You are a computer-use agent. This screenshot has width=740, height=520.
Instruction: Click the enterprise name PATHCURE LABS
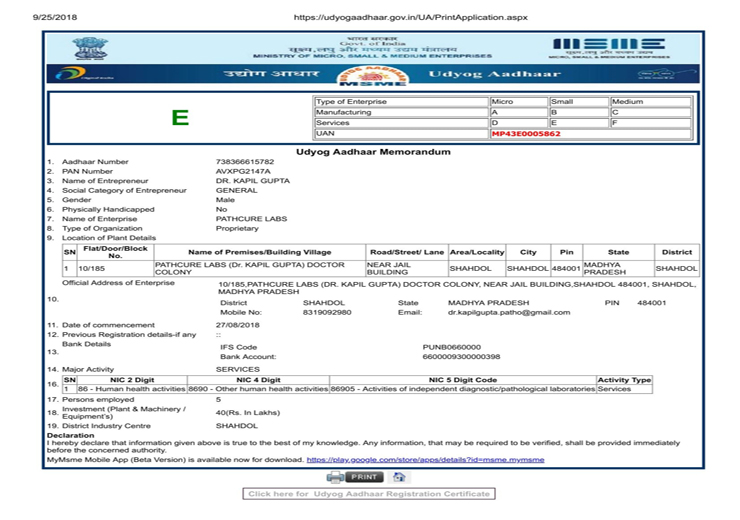pyautogui.click(x=251, y=219)
